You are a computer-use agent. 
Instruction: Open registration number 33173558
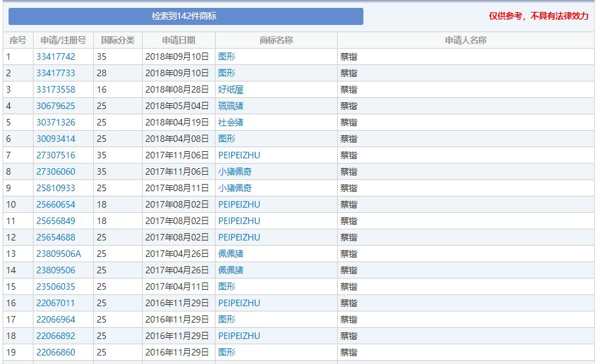55,89
